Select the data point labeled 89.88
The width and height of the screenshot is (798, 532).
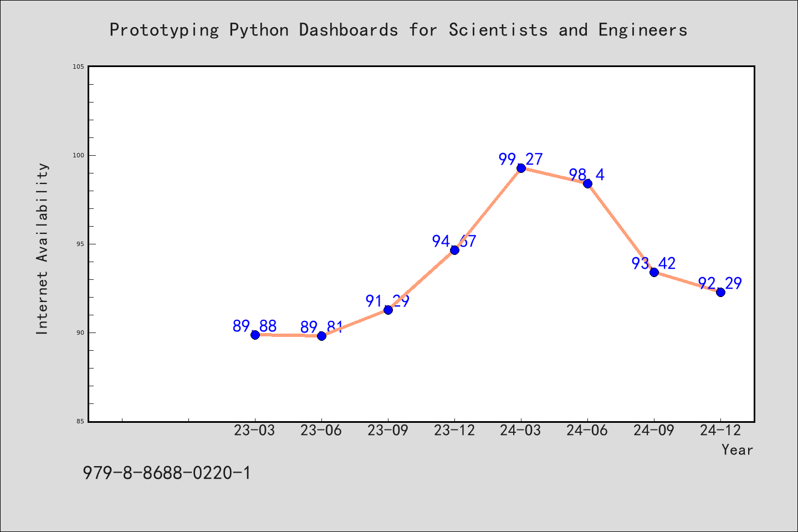(x=255, y=335)
